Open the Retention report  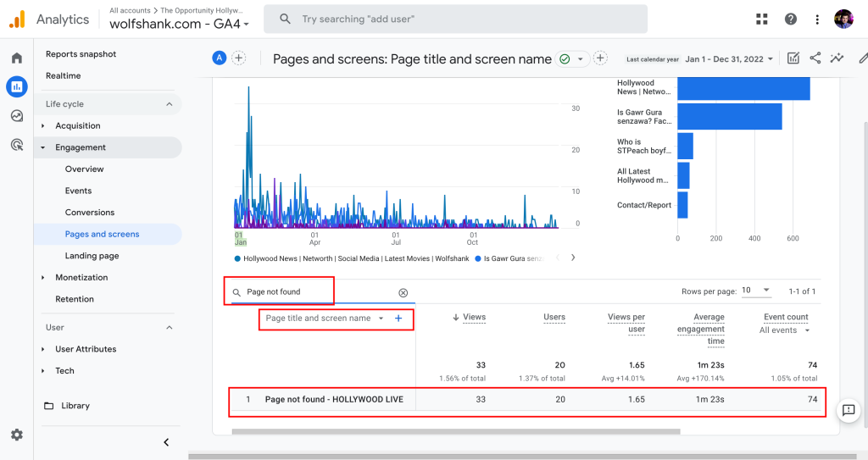pyautogui.click(x=75, y=300)
